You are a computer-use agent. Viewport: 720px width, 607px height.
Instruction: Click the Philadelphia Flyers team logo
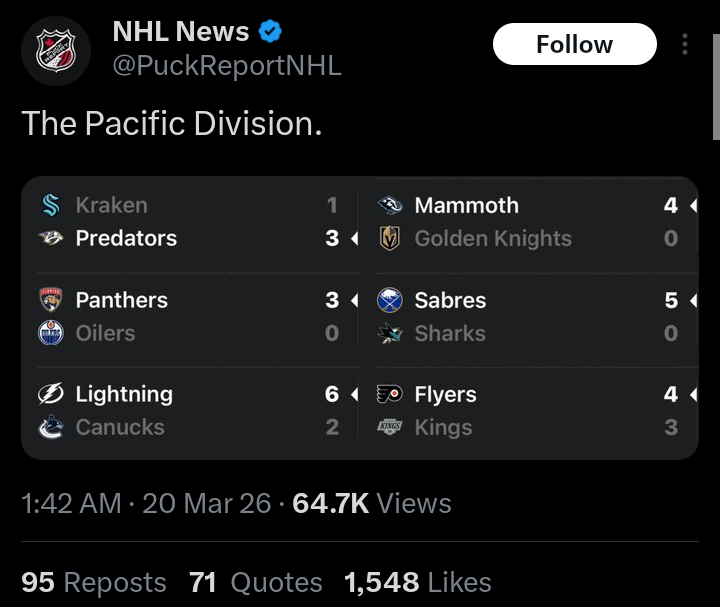(389, 394)
